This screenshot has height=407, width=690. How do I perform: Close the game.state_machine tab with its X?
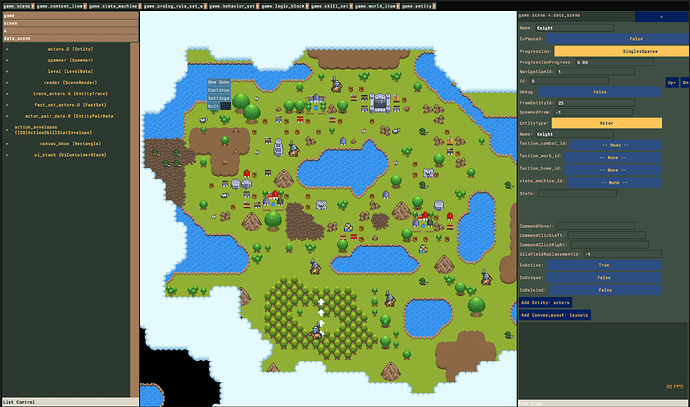(x=140, y=6)
